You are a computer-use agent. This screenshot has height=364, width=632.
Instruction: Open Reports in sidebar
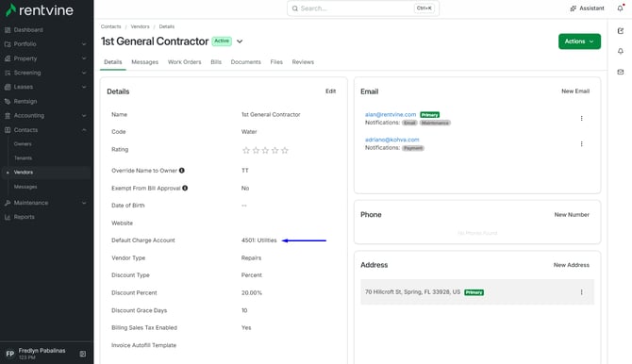point(25,217)
